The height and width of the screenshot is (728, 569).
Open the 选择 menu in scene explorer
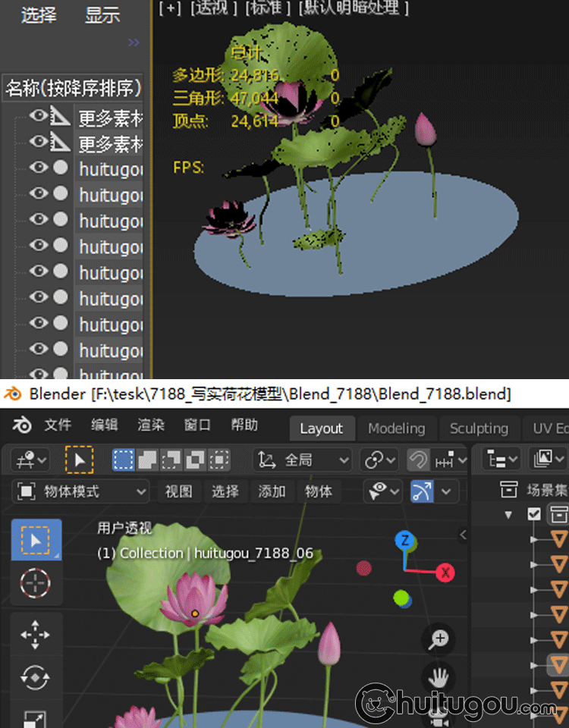[39, 15]
